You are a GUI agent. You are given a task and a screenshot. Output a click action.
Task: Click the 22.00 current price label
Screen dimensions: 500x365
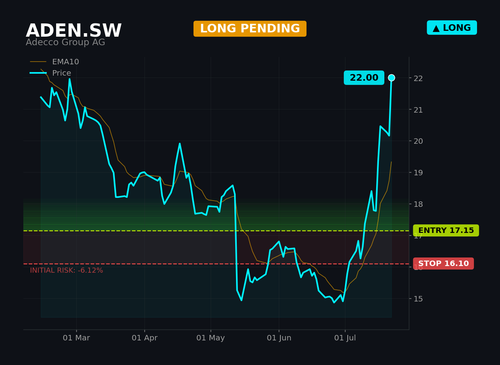pos(364,78)
